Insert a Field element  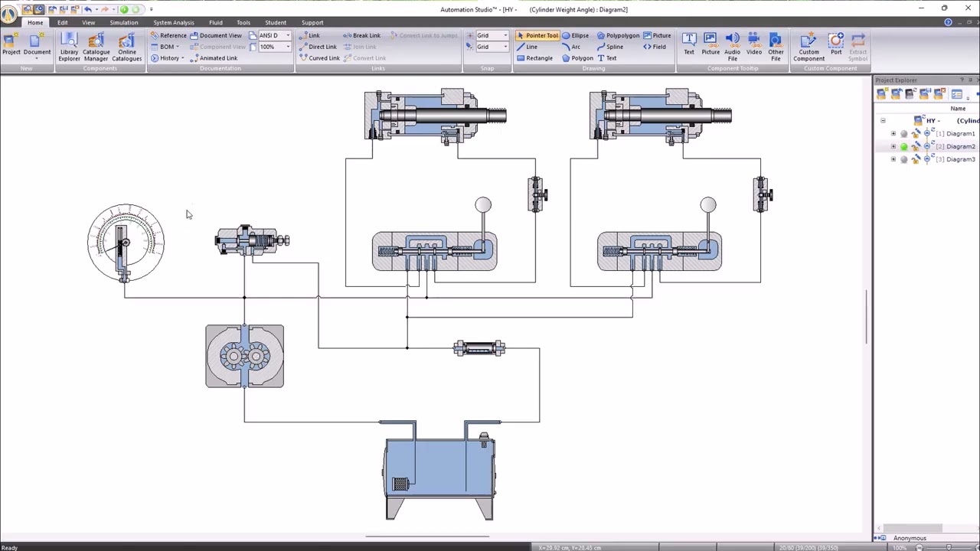pos(654,47)
